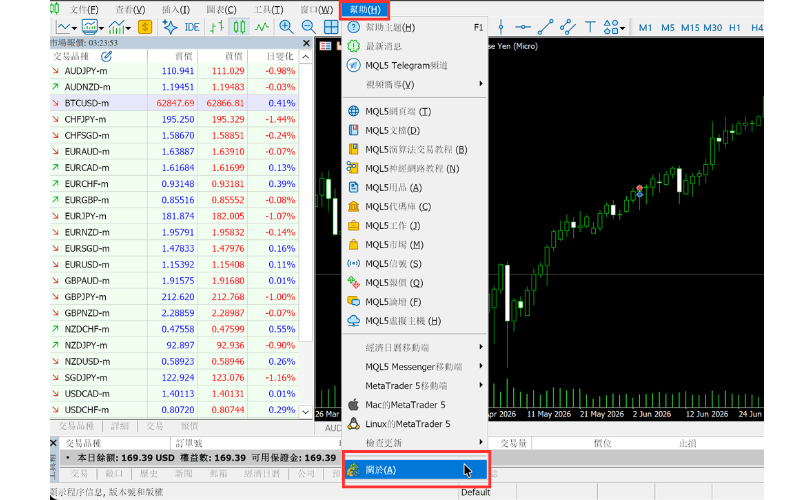800x500 pixels.
Task: Open the indicators list dropdown arrow
Action: tap(128, 28)
